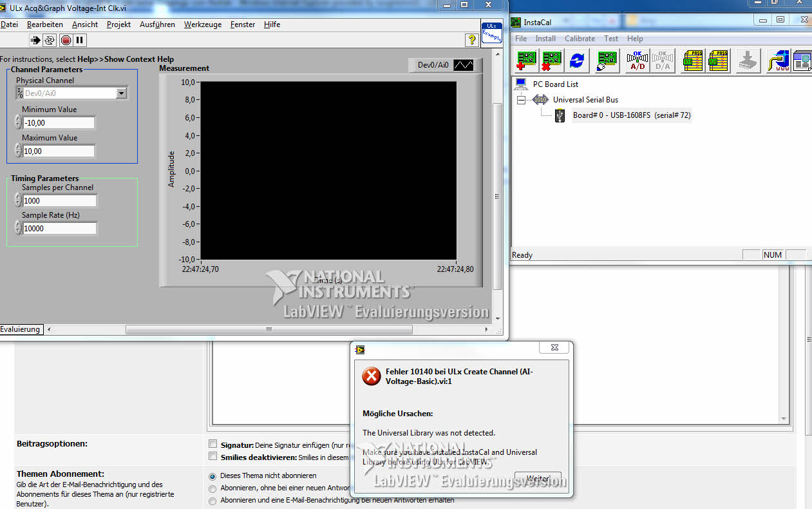
Task: Click Samples per Channel field showing 1000
Action: pyautogui.click(x=60, y=200)
